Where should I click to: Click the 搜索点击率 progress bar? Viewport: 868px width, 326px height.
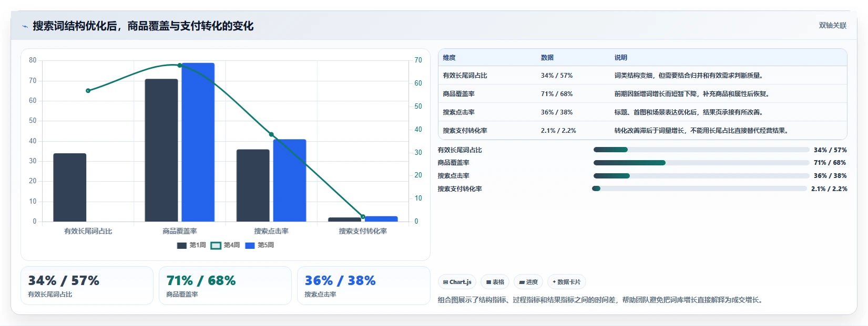[x=701, y=176]
